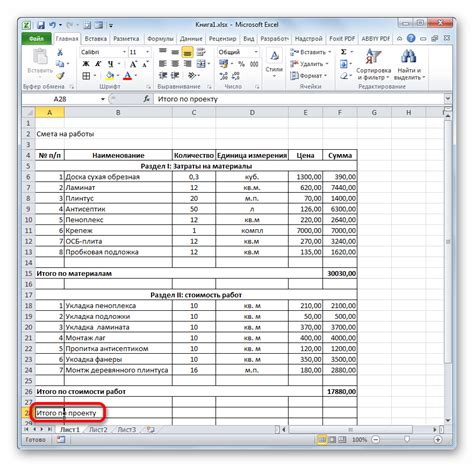Toggle align text left

[163, 64]
